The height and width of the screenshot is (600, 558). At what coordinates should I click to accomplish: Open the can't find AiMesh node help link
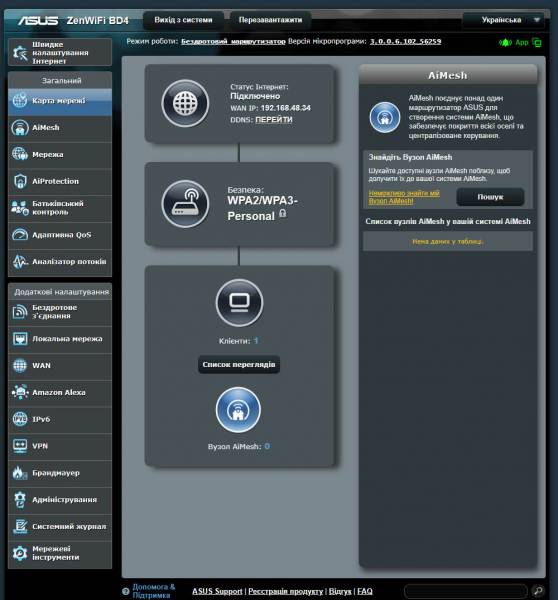404,197
